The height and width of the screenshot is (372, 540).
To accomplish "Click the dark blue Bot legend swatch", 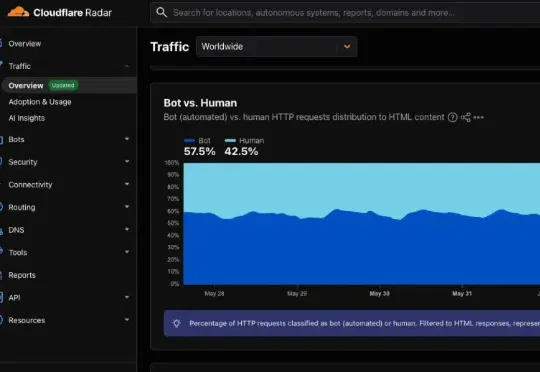I will 189,141.
